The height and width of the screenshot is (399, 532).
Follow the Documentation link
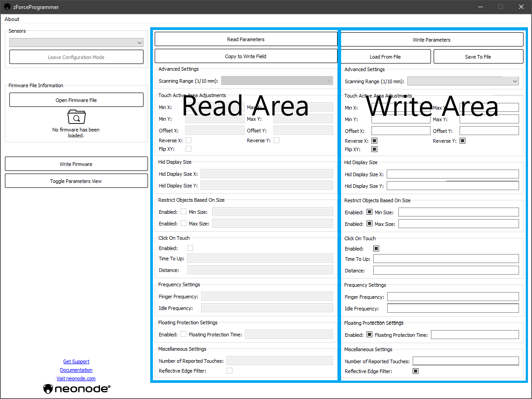tap(76, 370)
